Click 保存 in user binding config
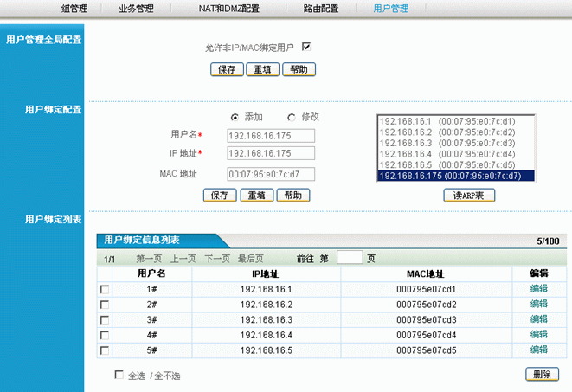Viewport: 572px width, 392px height. pos(219,196)
